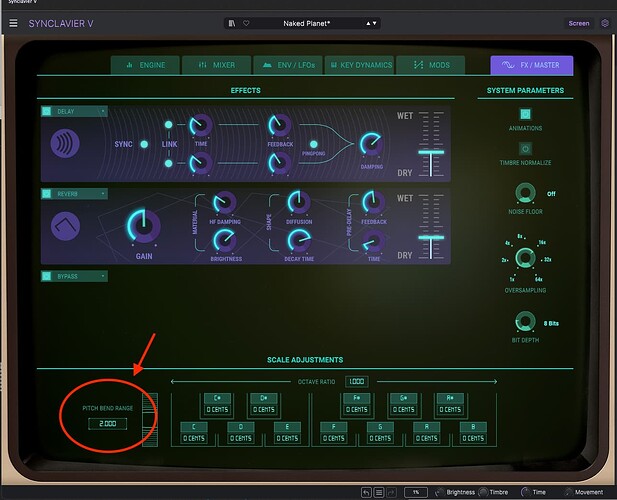Toggle Delay effect on/off checkbox

tap(46, 111)
